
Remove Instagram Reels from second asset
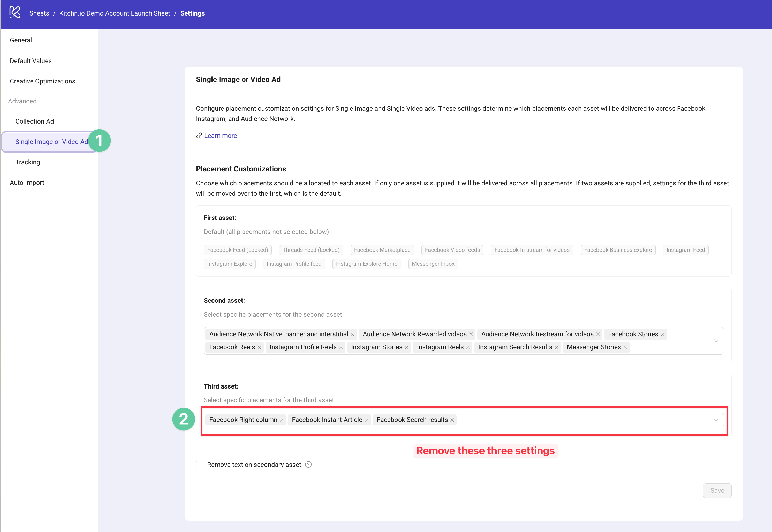(x=468, y=347)
